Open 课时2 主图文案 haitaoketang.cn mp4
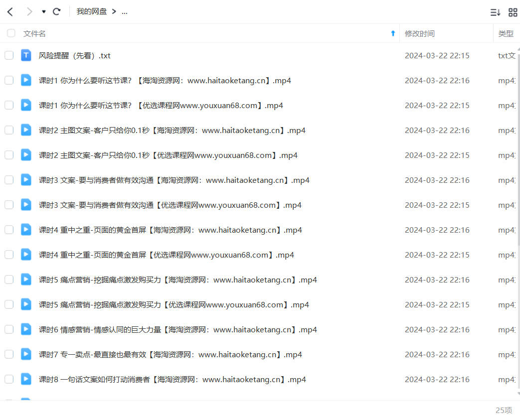Viewport: 520px width, 420px height. [x=172, y=130]
